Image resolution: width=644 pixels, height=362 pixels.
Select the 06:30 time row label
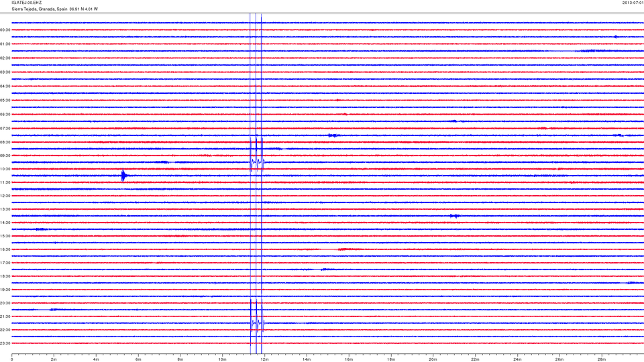(x=5, y=115)
